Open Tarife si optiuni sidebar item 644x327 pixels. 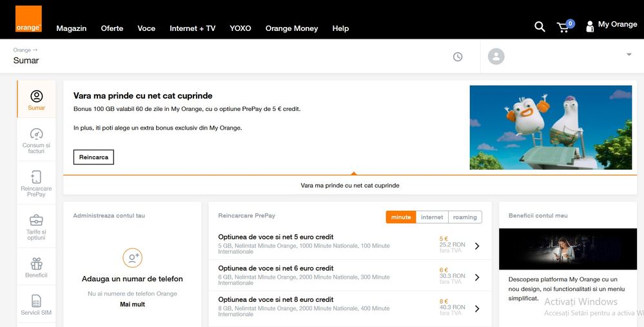pos(36,221)
